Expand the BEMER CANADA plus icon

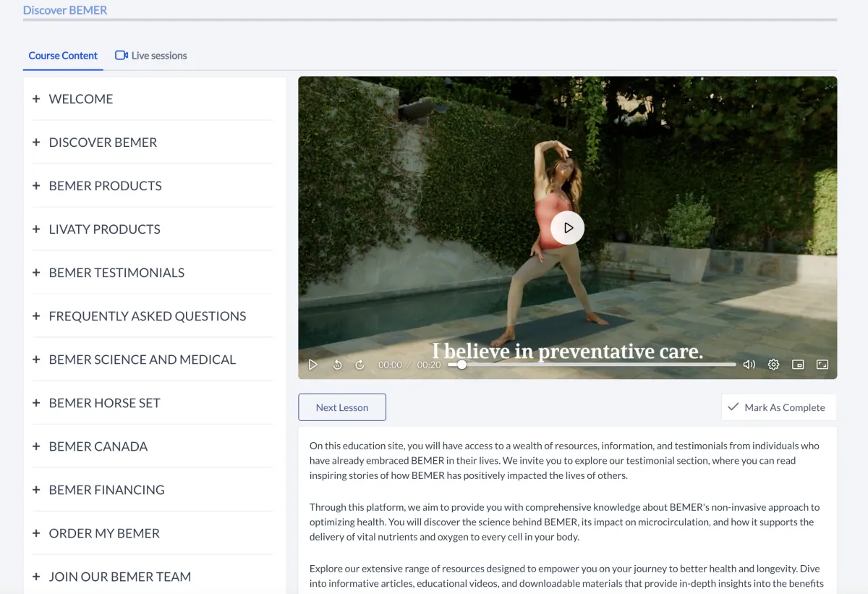point(36,446)
